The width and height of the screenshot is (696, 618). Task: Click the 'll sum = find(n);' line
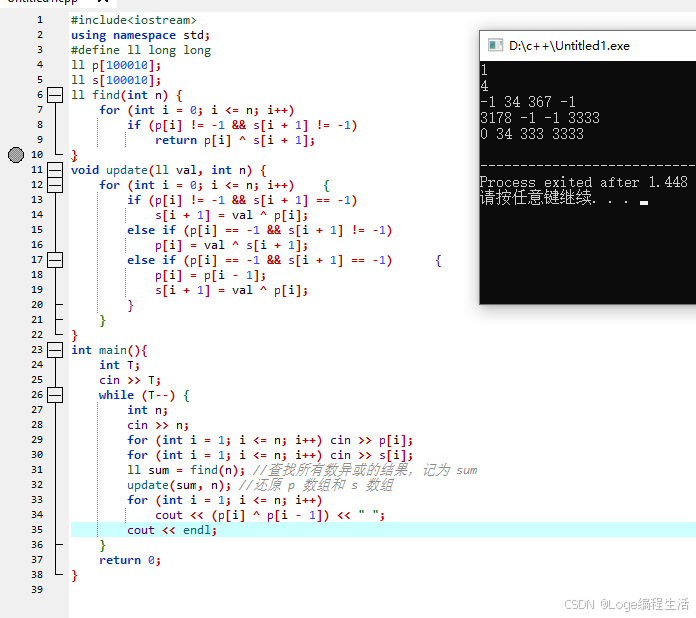pos(186,470)
